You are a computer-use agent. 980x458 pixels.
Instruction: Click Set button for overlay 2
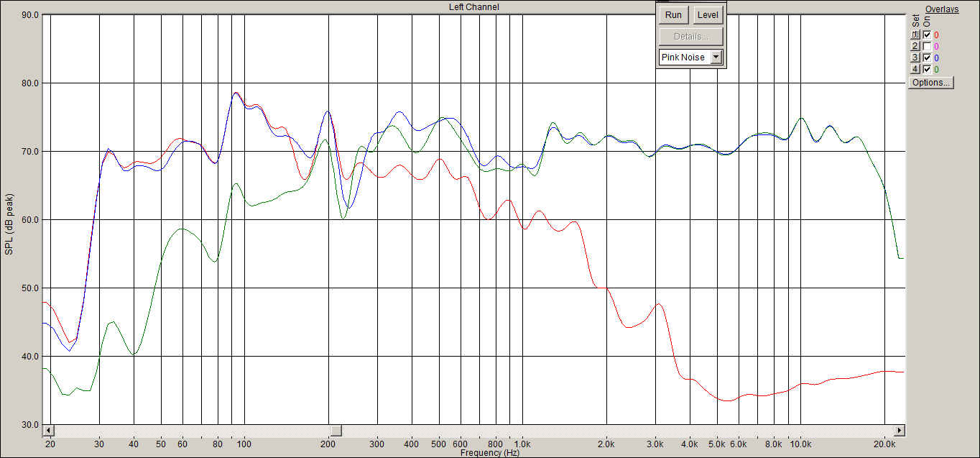[915, 46]
